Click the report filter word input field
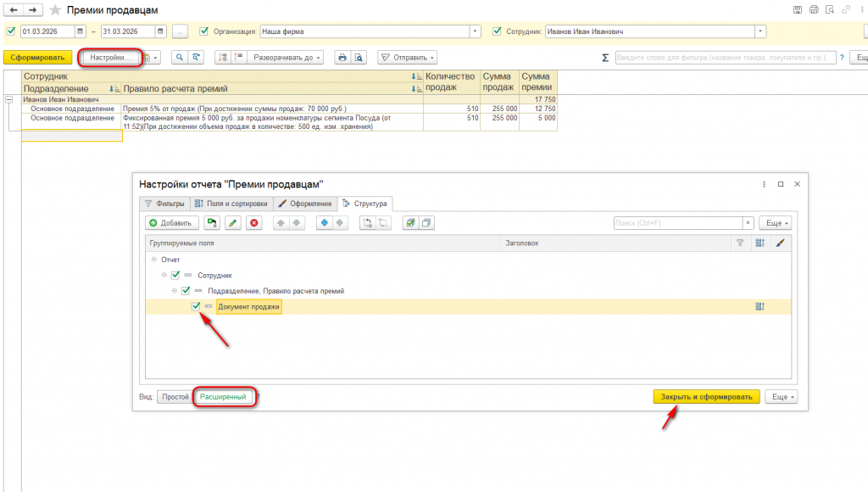 [x=726, y=58]
